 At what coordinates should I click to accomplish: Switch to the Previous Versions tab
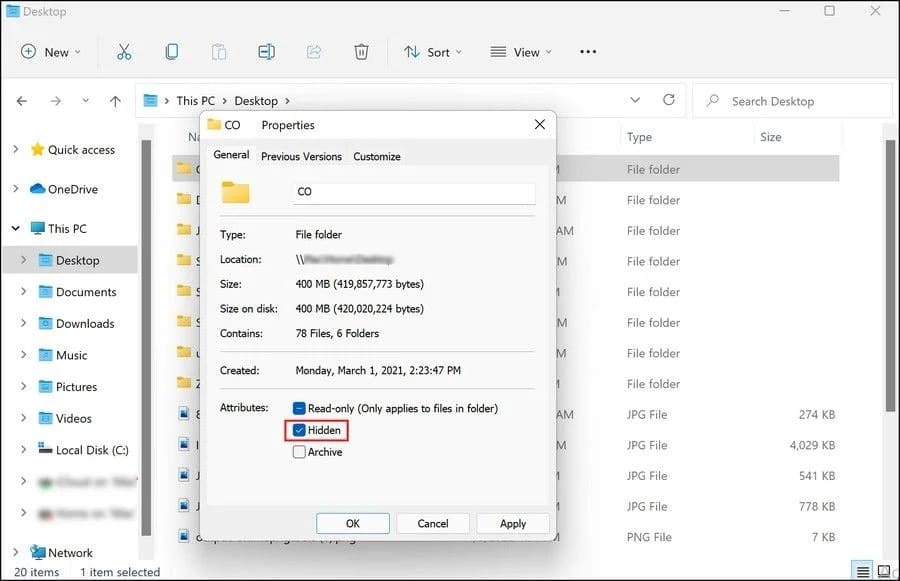301,156
